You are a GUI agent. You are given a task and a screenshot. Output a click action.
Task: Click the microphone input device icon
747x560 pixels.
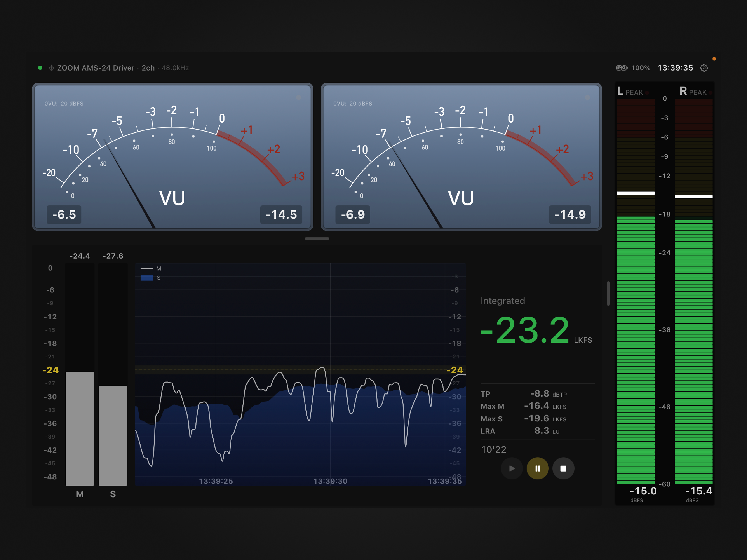click(51, 68)
